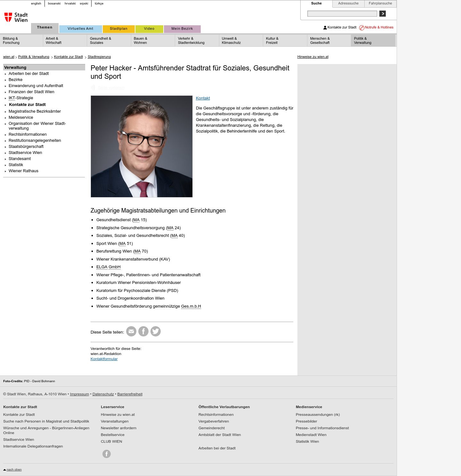This screenshot has height=476, width=461.
Task: Open Wiener Rathaus in sidebar
Action: [23, 171]
